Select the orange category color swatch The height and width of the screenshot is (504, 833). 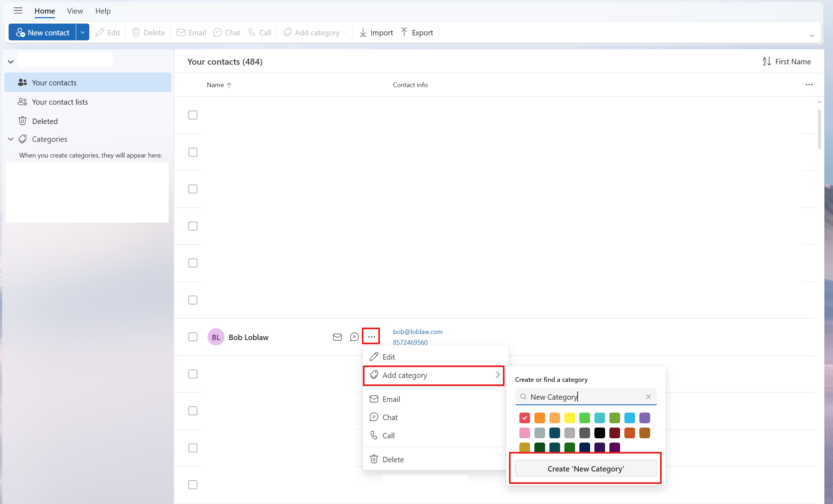[539, 418]
